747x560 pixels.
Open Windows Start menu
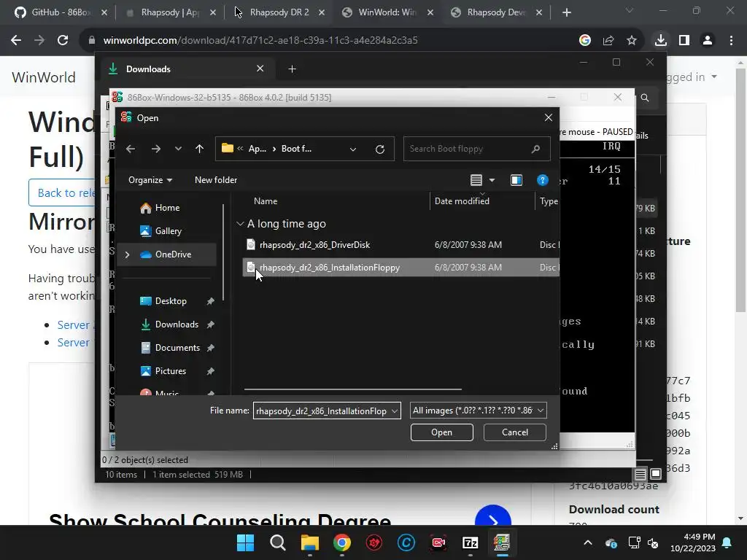[x=245, y=542]
